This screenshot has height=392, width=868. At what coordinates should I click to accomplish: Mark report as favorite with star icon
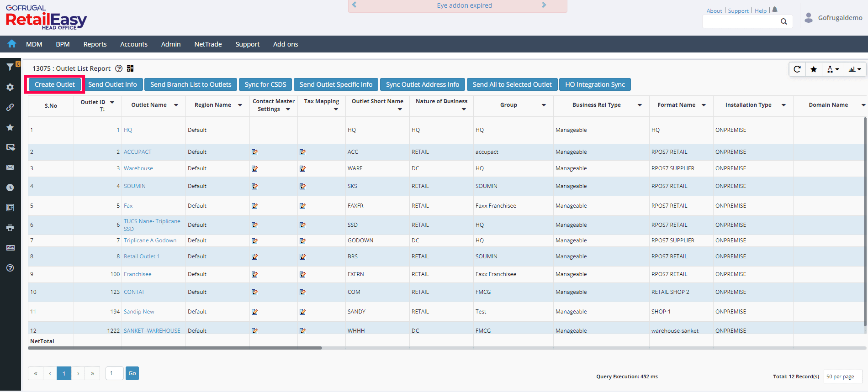coord(814,69)
